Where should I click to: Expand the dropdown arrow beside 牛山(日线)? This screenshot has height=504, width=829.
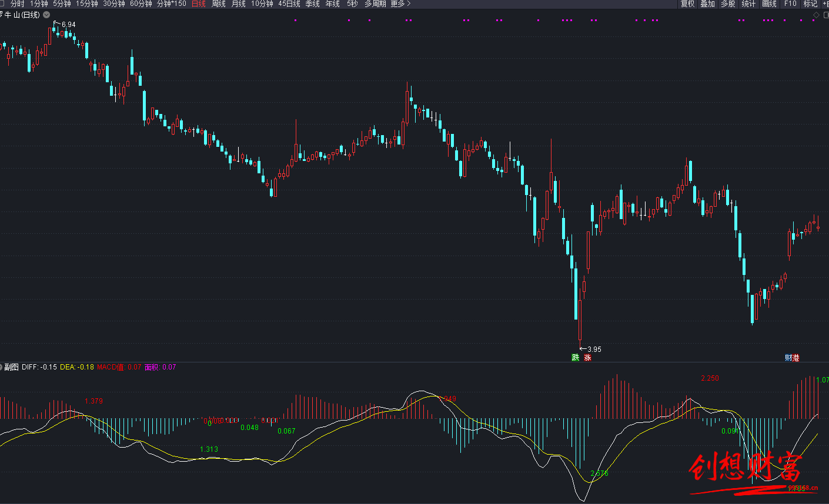tap(46, 15)
